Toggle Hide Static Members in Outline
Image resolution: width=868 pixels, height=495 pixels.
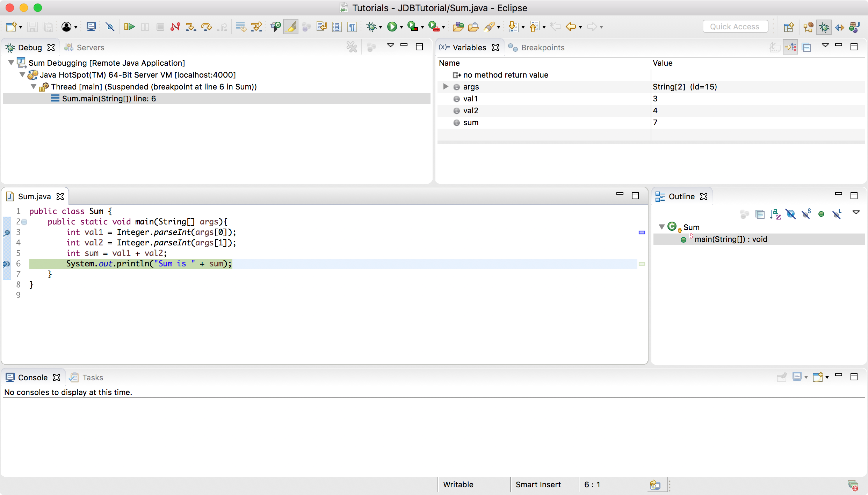point(806,214)
